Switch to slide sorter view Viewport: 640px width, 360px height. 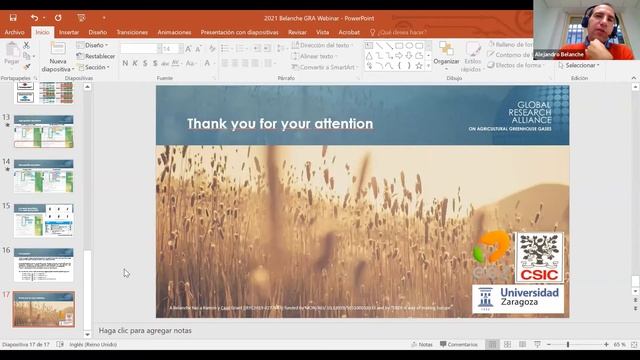(x=507, y=344)
